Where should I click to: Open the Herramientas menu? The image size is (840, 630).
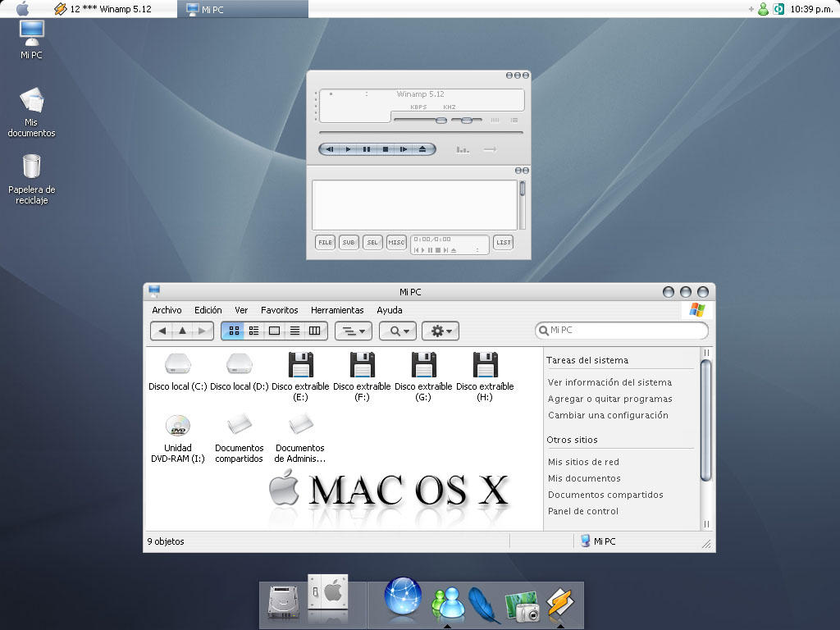coord(337,310)
